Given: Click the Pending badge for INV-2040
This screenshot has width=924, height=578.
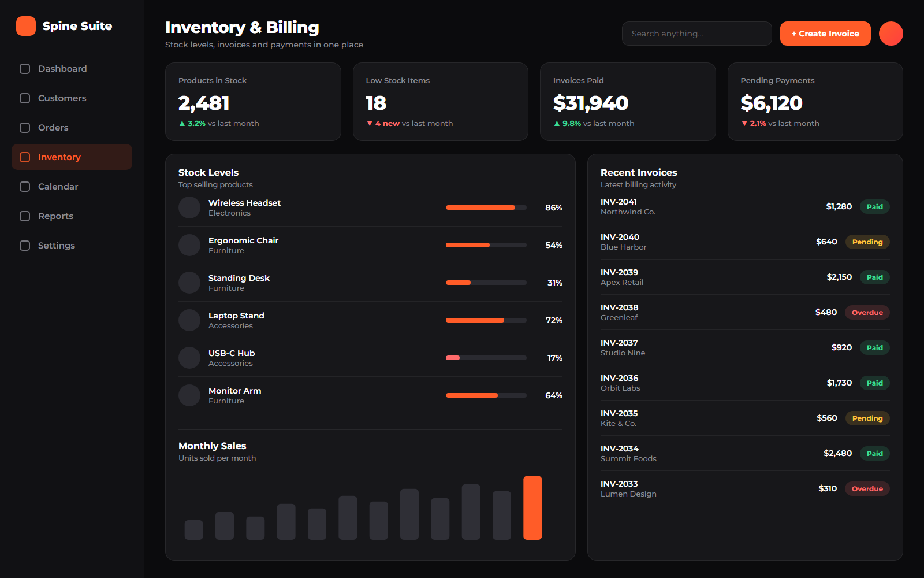Looking at the screenshot, I should click(867, 242).
